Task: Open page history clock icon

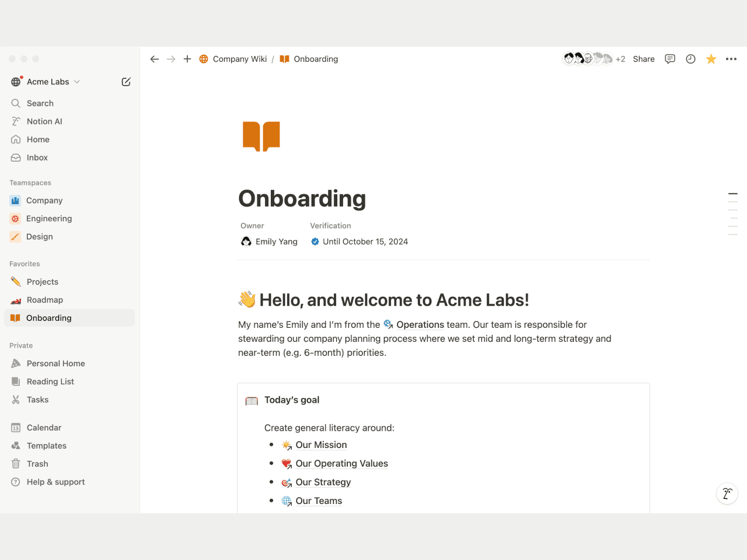Action: (690, 59)
